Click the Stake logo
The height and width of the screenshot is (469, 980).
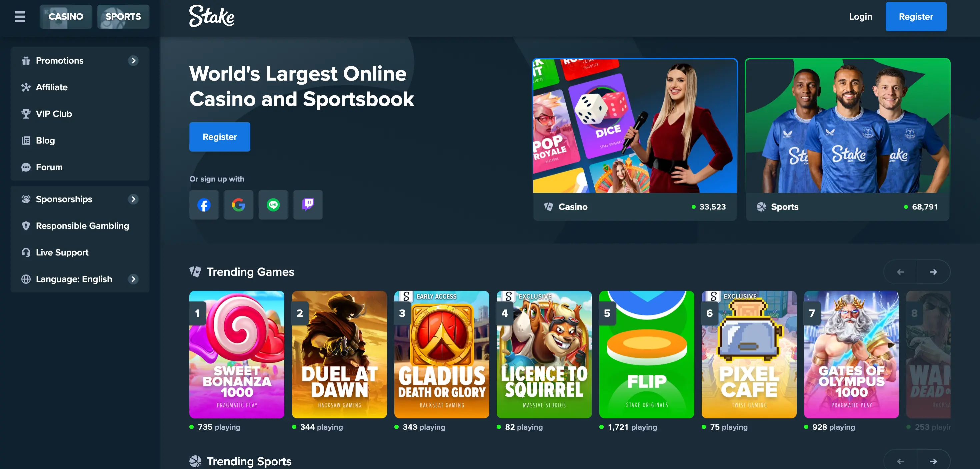212,16
